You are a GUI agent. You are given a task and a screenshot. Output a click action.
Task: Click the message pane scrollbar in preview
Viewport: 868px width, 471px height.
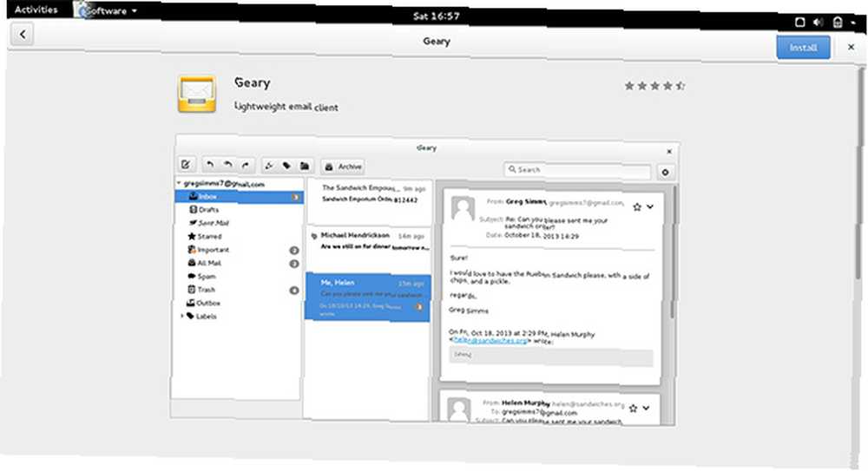[x=673, y=252]
